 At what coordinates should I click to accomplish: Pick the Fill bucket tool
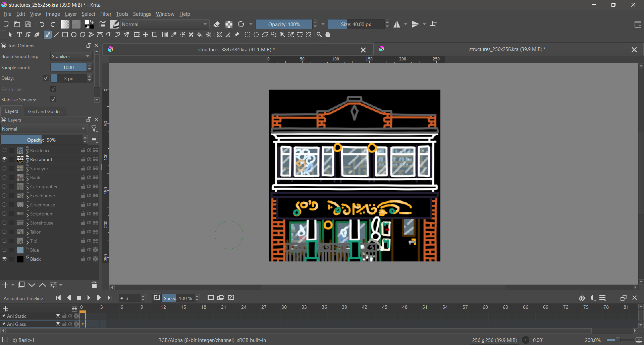click(200, 35)
